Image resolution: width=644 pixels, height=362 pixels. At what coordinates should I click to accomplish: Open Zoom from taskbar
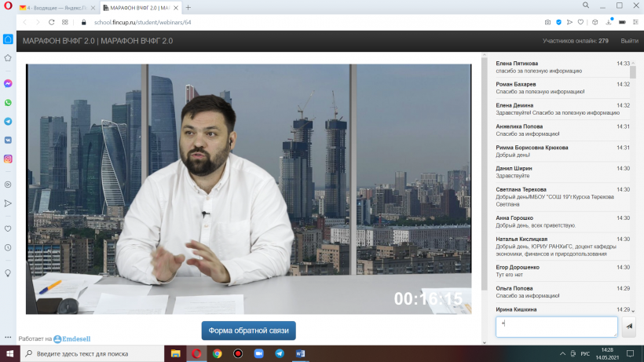pos(258,353)
